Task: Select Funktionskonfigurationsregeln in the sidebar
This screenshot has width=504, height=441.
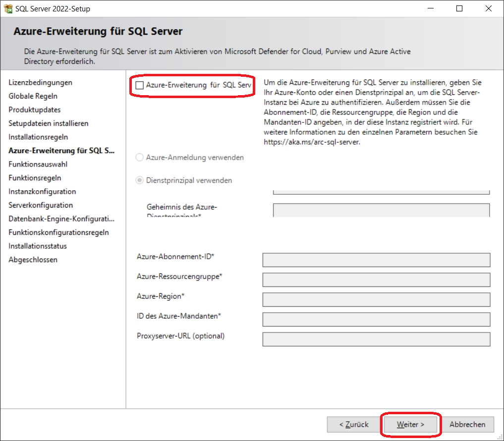Action: (59, 232)
